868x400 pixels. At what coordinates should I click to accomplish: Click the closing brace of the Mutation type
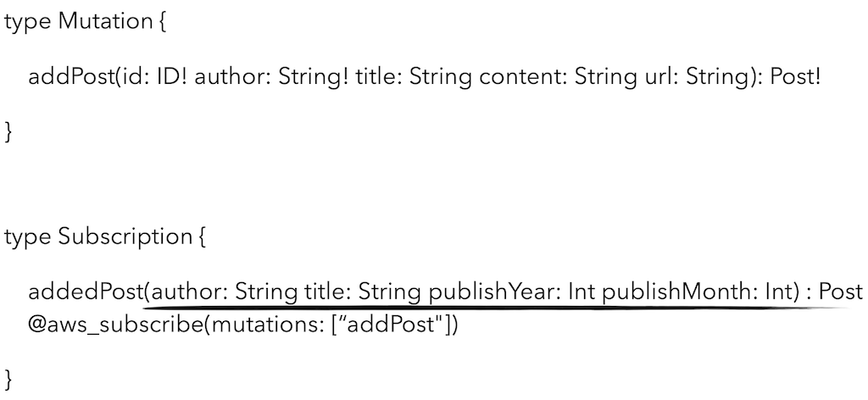(9, 132)
